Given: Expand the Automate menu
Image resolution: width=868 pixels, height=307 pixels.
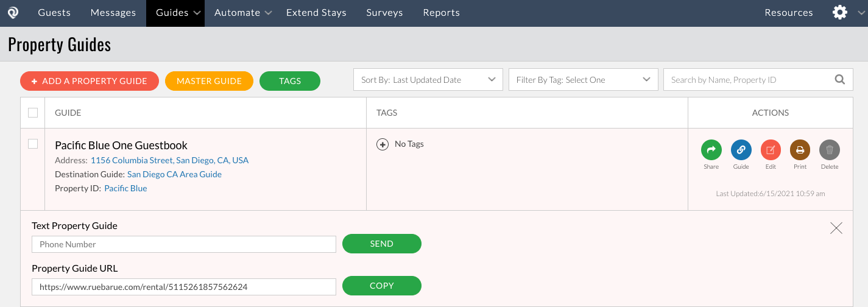Looking at the screenshot, I should coord(244,13).
